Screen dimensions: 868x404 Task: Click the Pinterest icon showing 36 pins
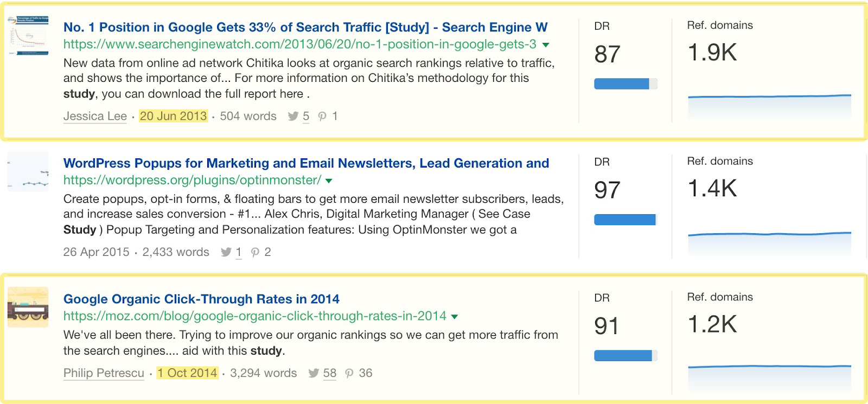[x=348, y=373]
